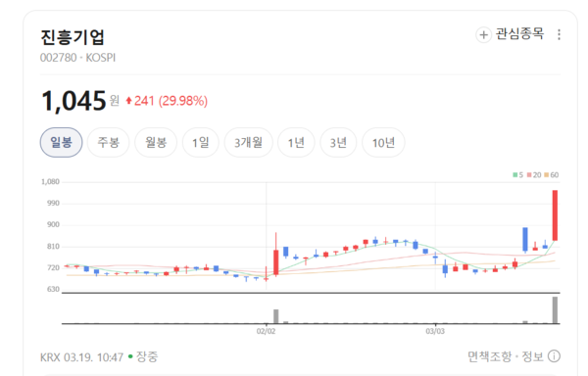Click the 002780 · KOSPI ticker code
Image resolution: width=588 pixels, height=376 pixels.
[77, 58]
